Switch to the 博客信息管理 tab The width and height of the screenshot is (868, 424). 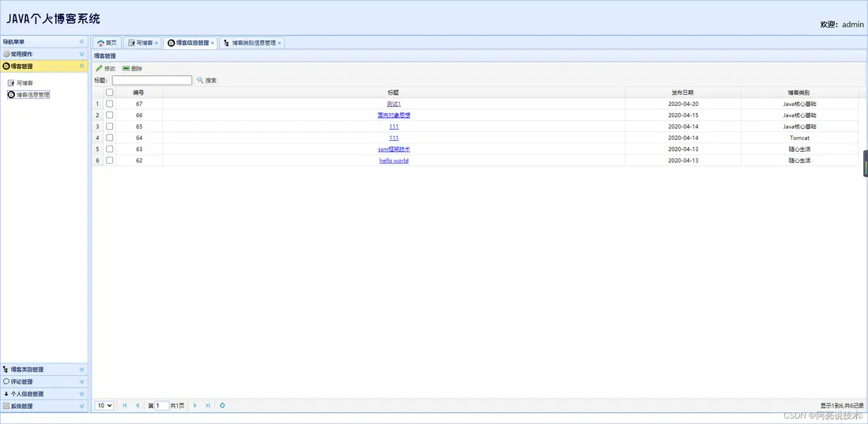coord(190,43)
